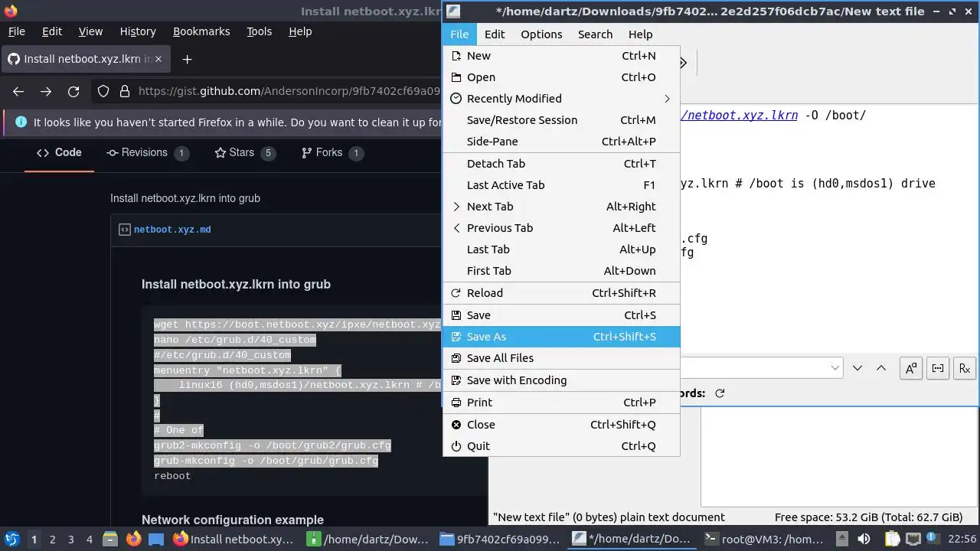The height and width of the screenshot is (551, 980).
Task: Select Save As menu entry
Action: 561,337
